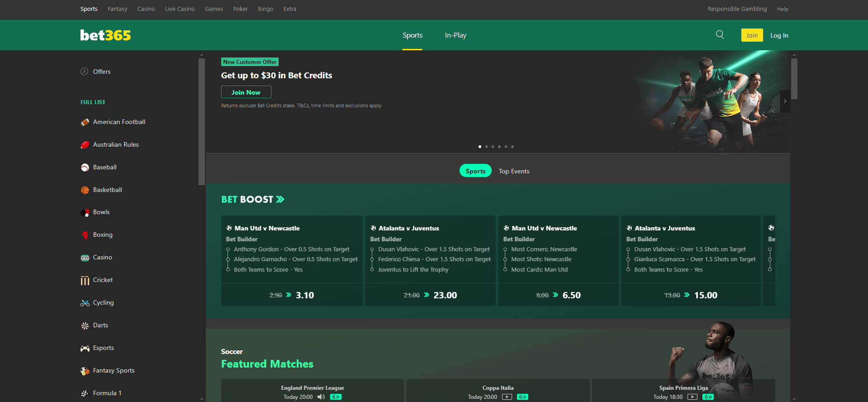The height and width of the screenshot is (402, 868).
Task: Open Coppa Italia featured match card
Action: [498, 390]
